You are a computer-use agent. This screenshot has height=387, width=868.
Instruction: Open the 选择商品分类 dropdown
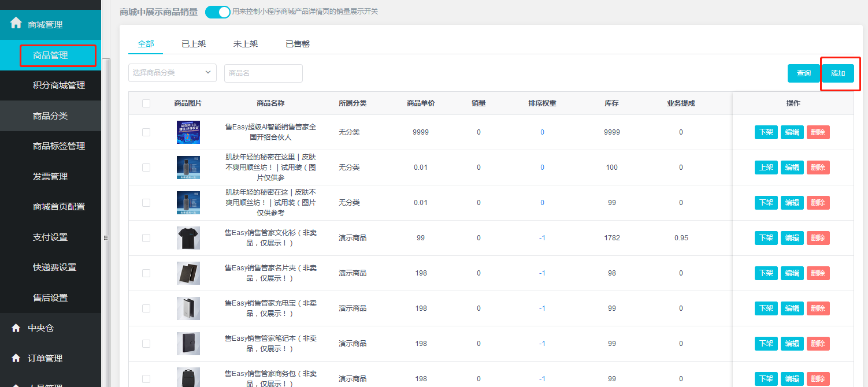click(172, 73)
